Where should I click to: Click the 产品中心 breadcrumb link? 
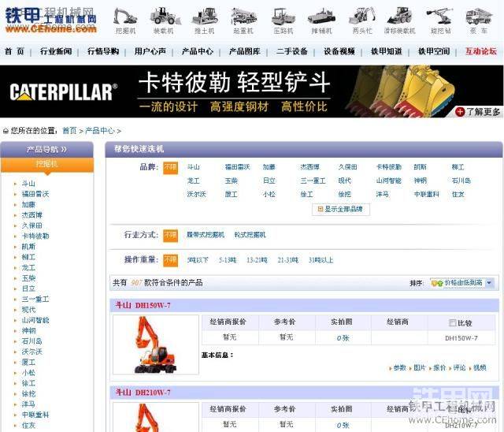pyautogui.click(x=100, y=131)
